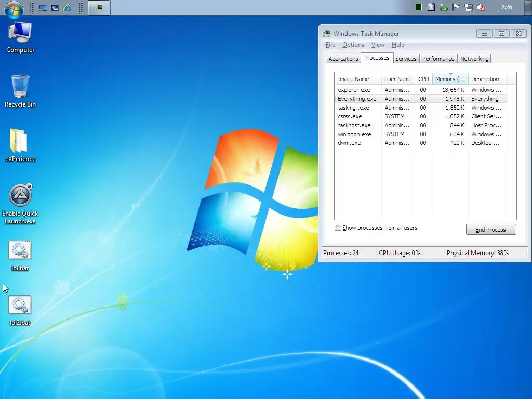The width and height of the screenshot is (532, 399).
Task: Select Recycle Bin desktop icon
Action: coord(20,91)
